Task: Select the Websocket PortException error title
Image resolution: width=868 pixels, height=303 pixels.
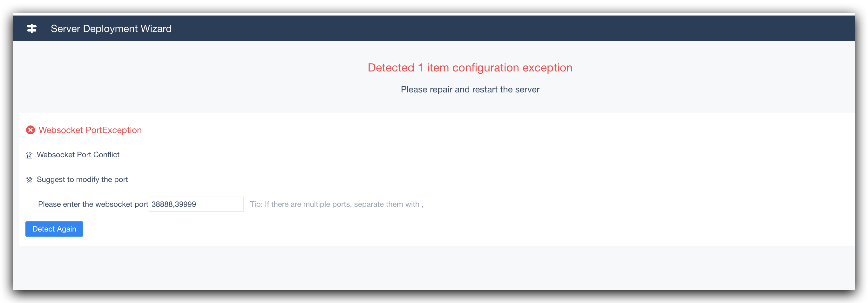Action: coord(90,130)
